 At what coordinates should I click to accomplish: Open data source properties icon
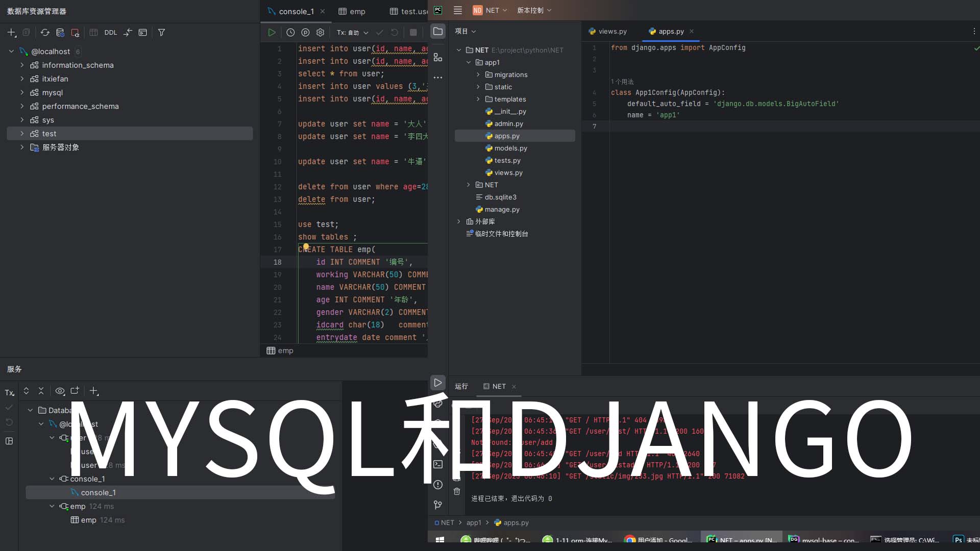tap(60, 33)
